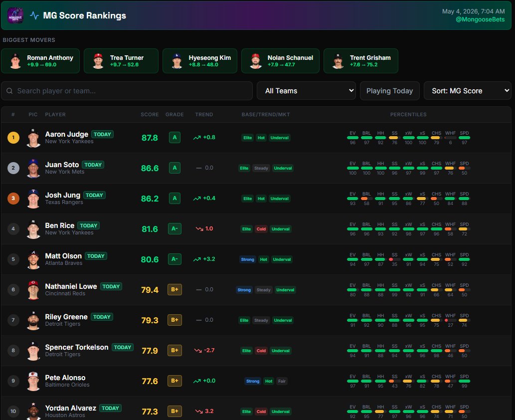Click Josh Jung's rank 3 bronze badge

click(x=13, y=198)
